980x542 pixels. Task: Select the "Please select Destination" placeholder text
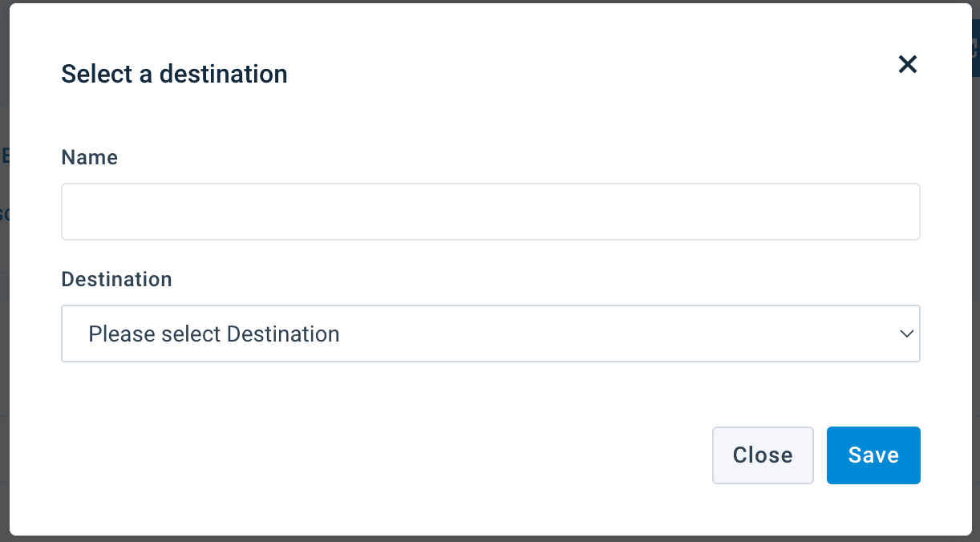[x=214, y=334]
